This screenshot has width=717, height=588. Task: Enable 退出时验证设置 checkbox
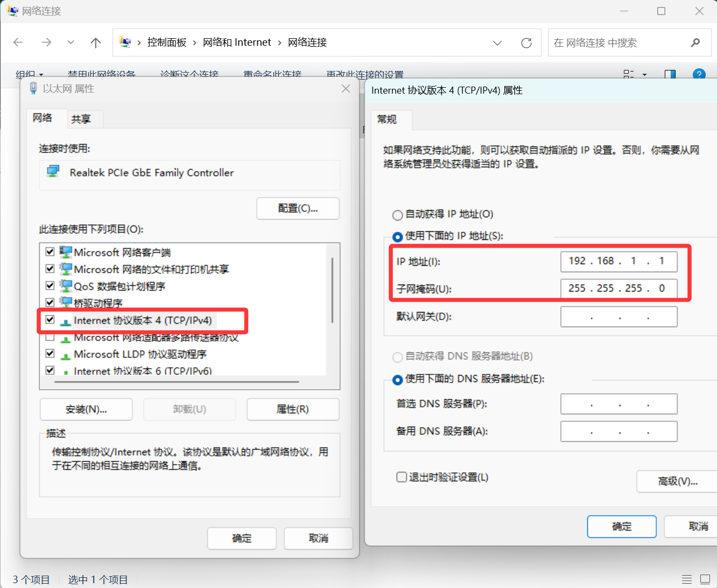click(x=402, y=477)
